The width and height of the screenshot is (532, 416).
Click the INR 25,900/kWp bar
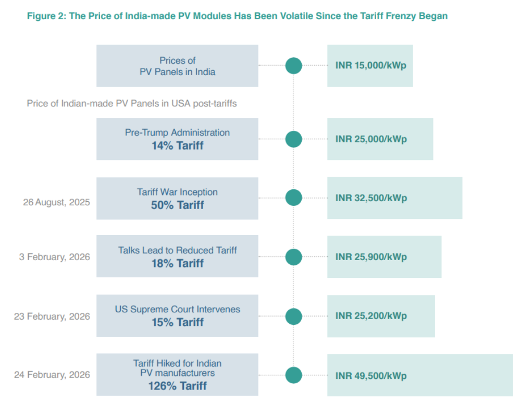(x=384, y=257)
